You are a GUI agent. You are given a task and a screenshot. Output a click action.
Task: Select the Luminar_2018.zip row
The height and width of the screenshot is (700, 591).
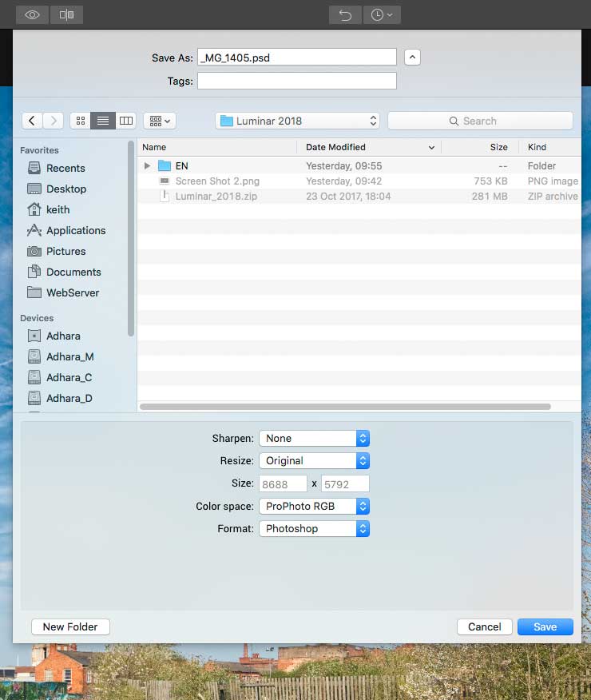[359, 196]
